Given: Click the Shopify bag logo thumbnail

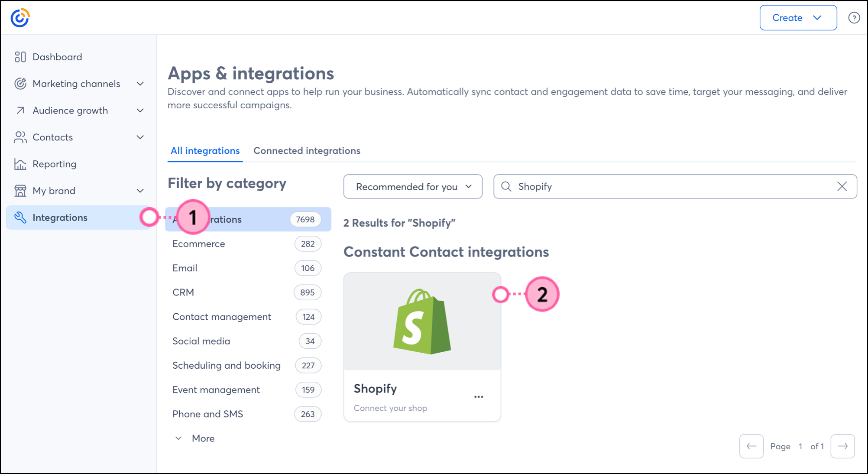Looking at the screenshot, I should pos(422,321).
